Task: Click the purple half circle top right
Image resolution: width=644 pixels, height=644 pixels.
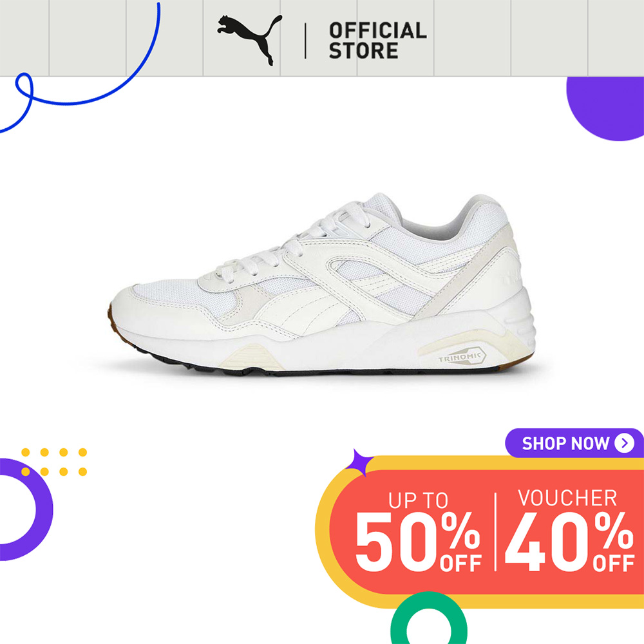Action: coord(605,108)
